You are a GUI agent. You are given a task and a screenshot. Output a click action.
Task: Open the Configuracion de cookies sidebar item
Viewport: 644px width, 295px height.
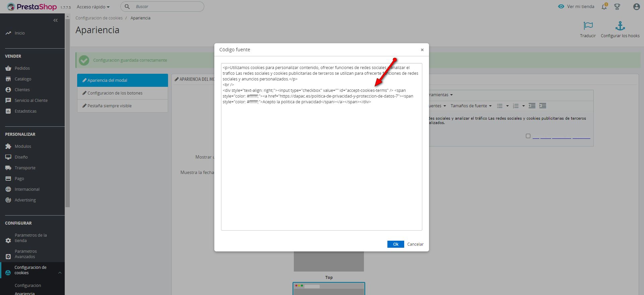coord(31,270)
